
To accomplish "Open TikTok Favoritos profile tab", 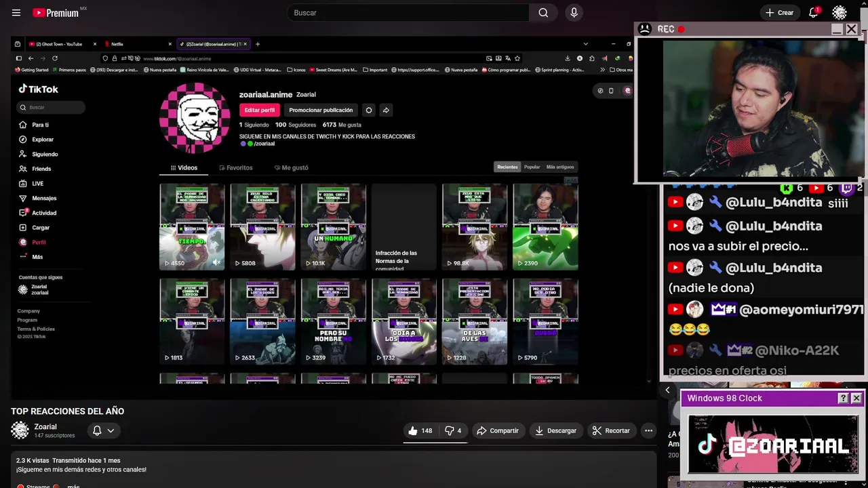I will [x=236, y=167].
